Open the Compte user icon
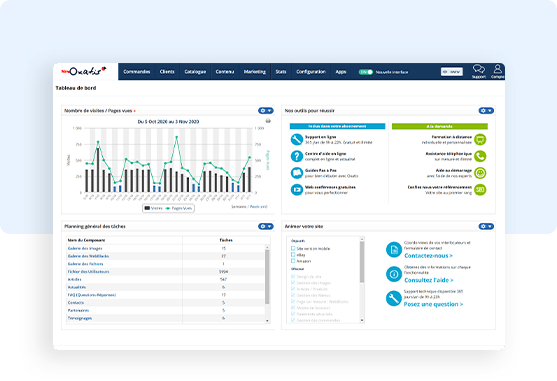Viewport: 557px width, 381px height. point(497,69)
